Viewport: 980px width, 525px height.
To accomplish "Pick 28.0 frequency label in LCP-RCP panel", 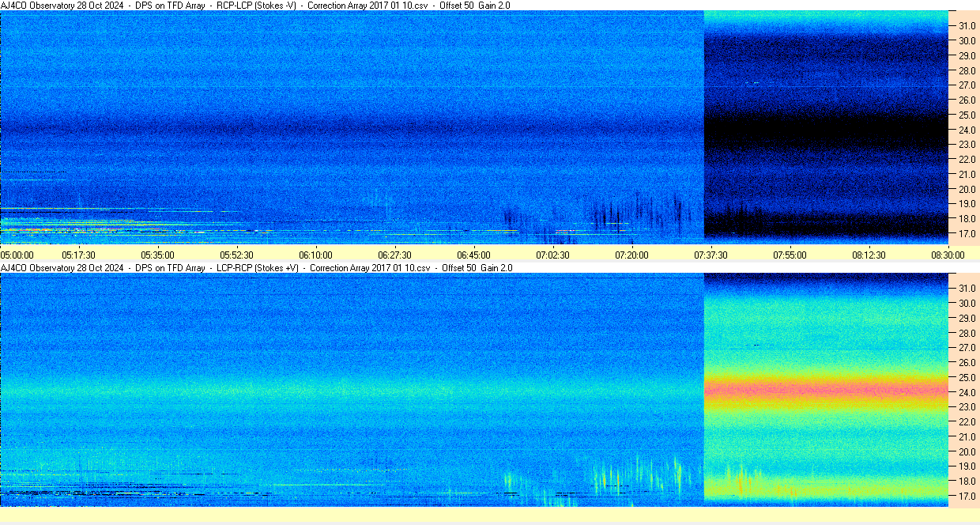I will click(967, 333).
